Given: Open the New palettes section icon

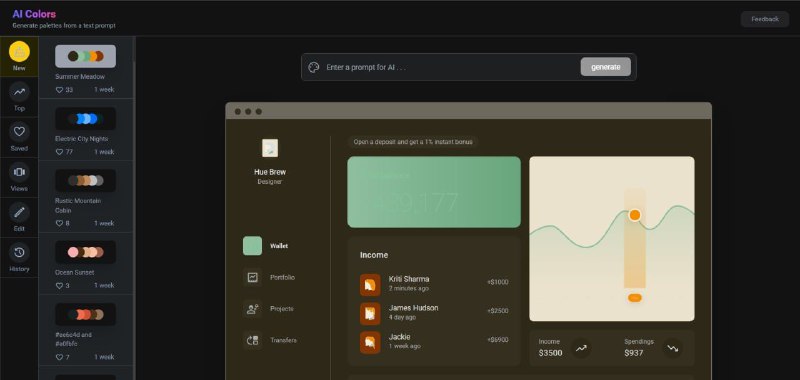Looking at the screenshot, I should (x=19, y=52).
